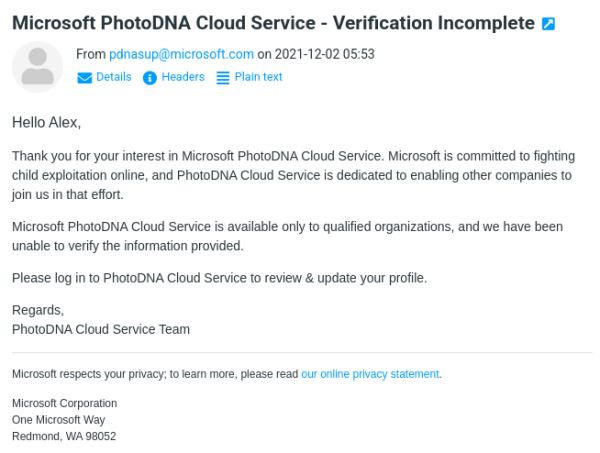Click the lines icon beside Plain text
The height and width of the screenshot is (453, 600).
coord(223,78)
